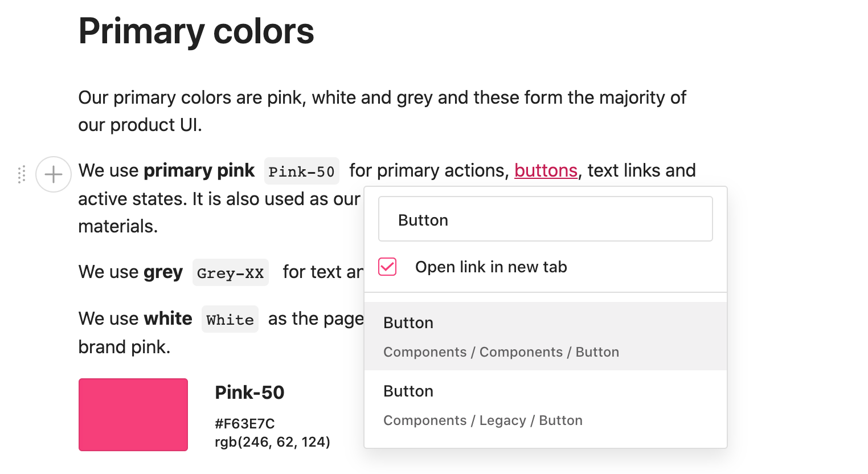Click the pink checkmark icon in the popover
Viewport: 868px width, 474px height.
(x=387, y=267)
